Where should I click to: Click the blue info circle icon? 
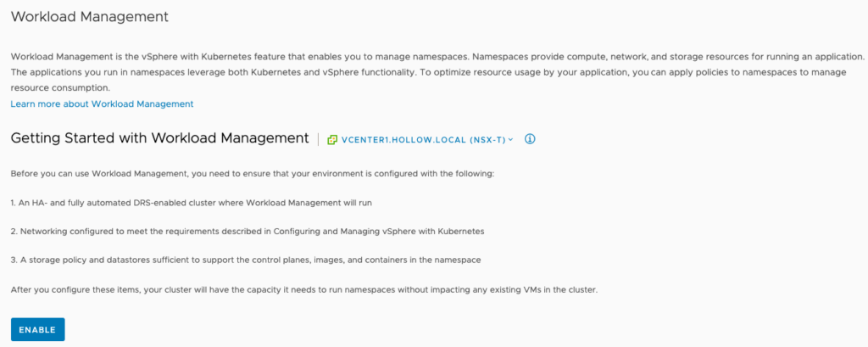pyautogui.click(x=531, y=139)
